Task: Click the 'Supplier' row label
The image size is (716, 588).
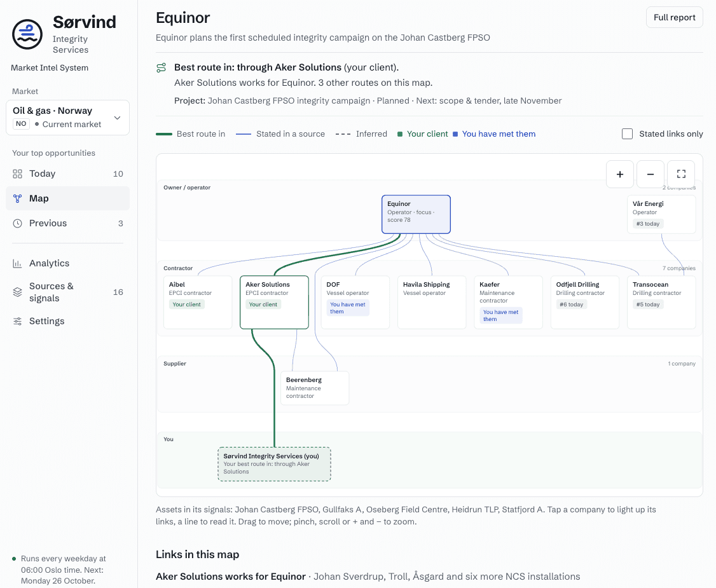Action: pyautogui.click(x=175, y=364)
